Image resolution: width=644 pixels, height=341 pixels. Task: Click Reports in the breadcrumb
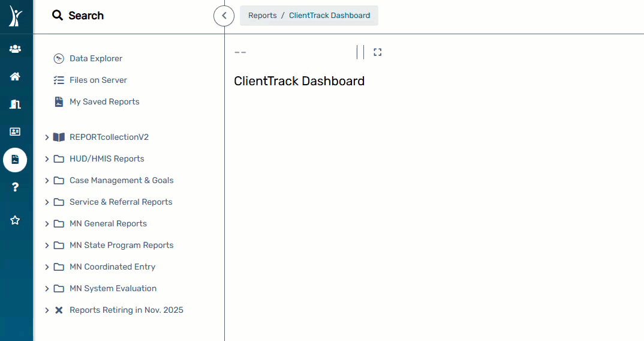click(x=263, y=16)
